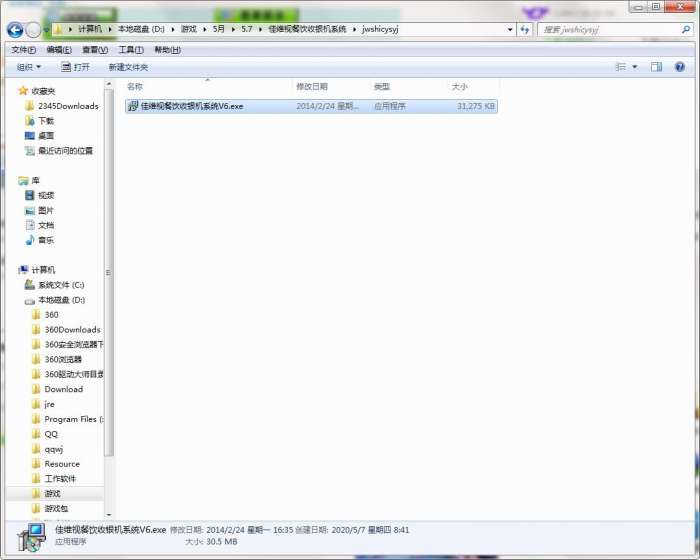Expand the chevron after 5月 in the address bar

233,29
